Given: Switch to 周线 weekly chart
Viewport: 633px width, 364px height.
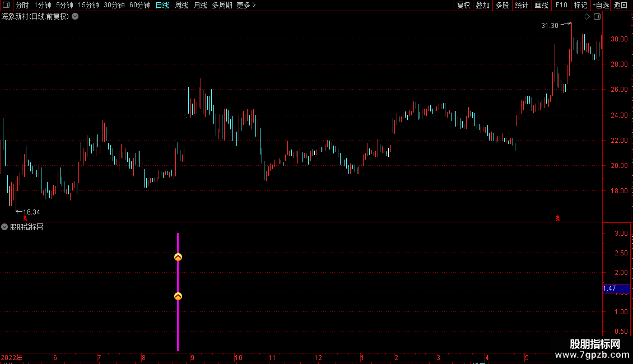Looking at the screenshot, I should click(x=181, y=5).
